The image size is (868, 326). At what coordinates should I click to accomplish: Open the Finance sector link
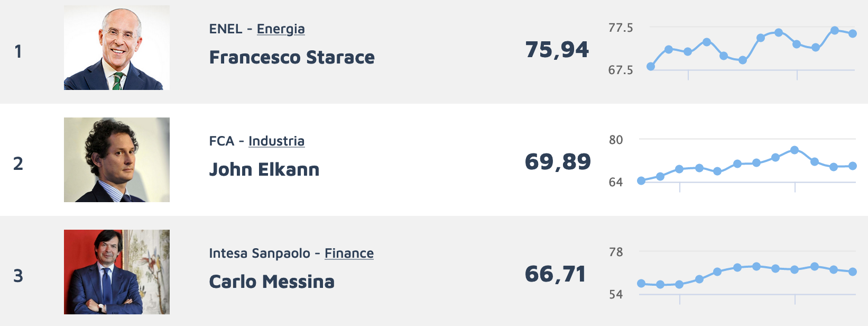tap(349, 253)
